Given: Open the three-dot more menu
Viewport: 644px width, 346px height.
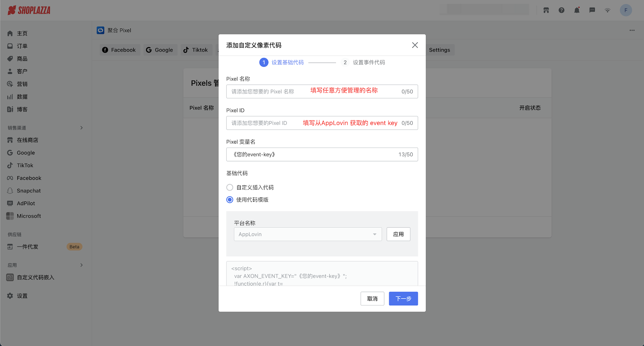Looking at the screenshot, I should point(632,30).
